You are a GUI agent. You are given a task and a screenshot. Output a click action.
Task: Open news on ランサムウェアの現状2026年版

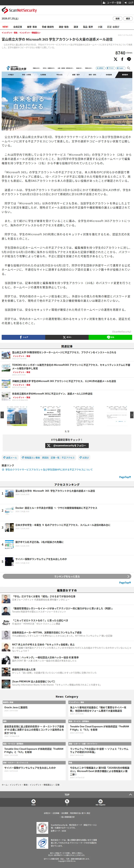[x=99, y=750]
